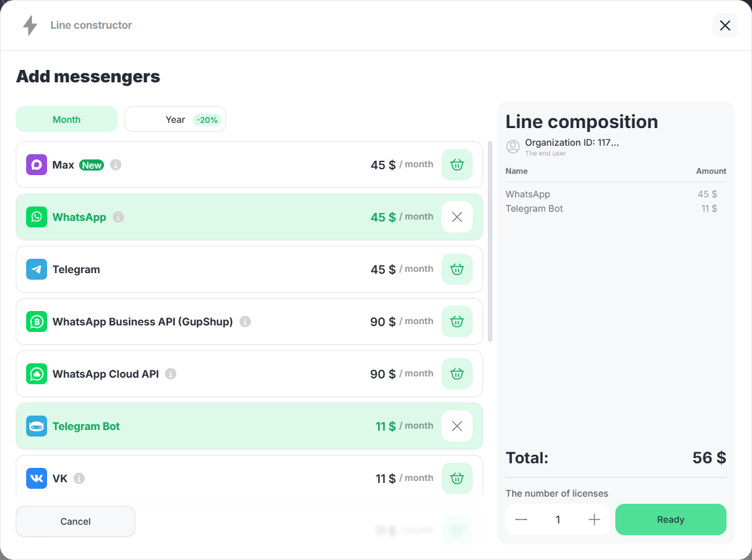Add Max messenger to the basket
The height and width of the screenshot is (560, 752).
click(x=457, y=165)
